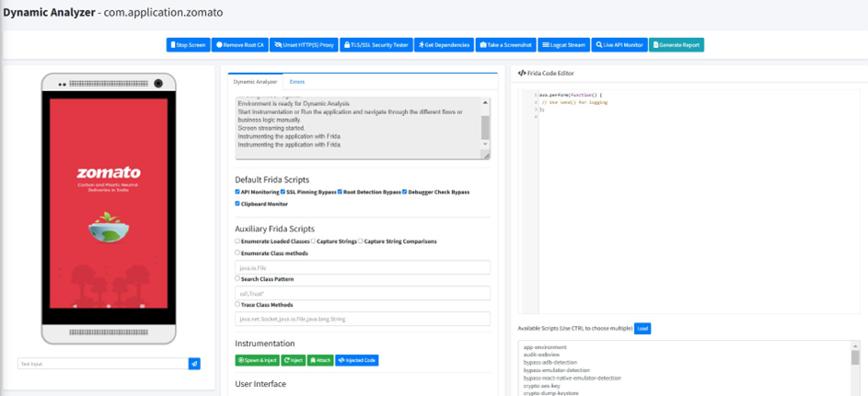
Task: Tap the Android recents button on the phone
Action: coord(143,306)
